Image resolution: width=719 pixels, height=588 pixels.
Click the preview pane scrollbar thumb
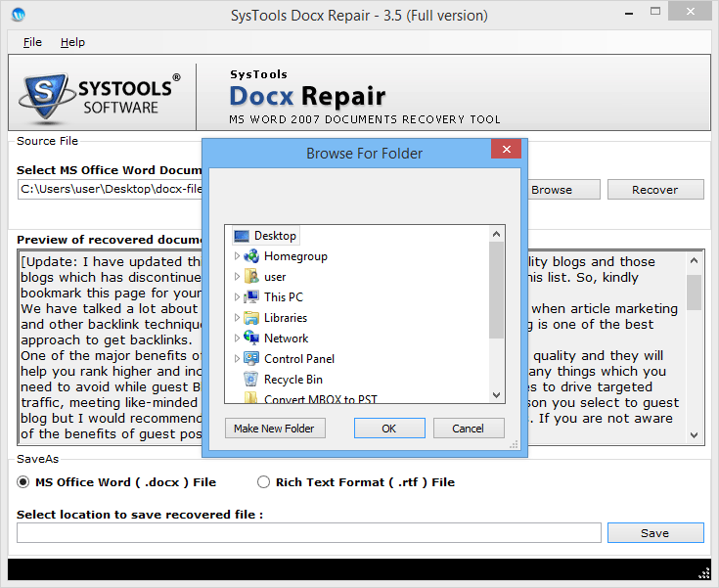pyautogui.click(x=695, y=293)
